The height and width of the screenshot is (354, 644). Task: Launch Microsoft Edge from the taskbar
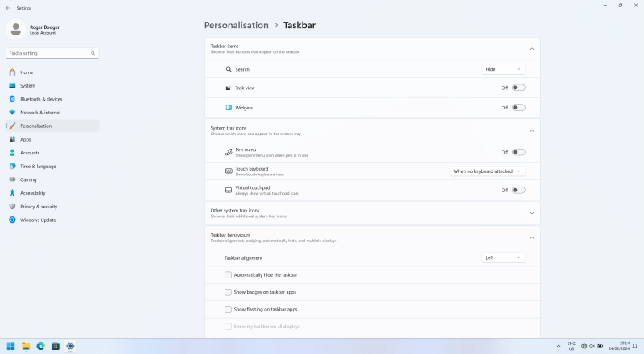click(x=41, y=346)
